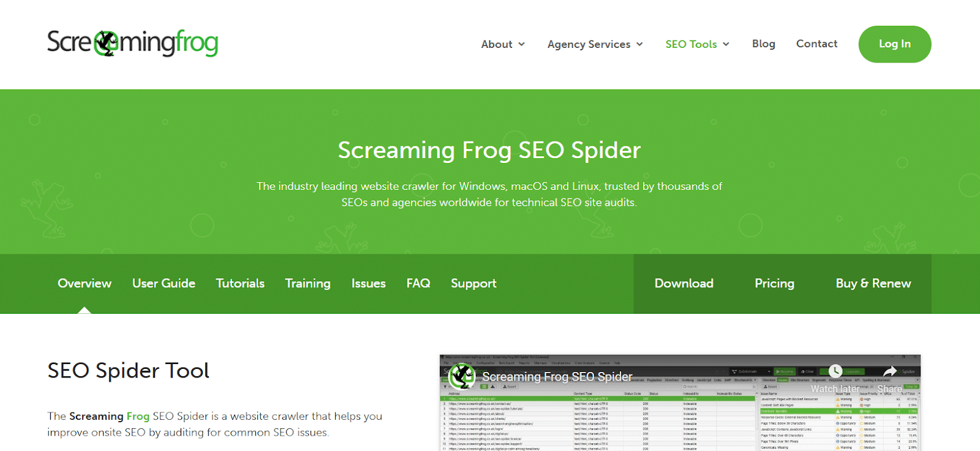The width and height of the screenshot is (980, 451).
Task: Expand the SEO Tools dropdown
Action: 697,44
